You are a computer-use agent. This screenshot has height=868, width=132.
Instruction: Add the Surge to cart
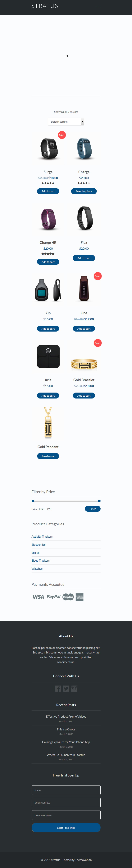coord(48,191)
